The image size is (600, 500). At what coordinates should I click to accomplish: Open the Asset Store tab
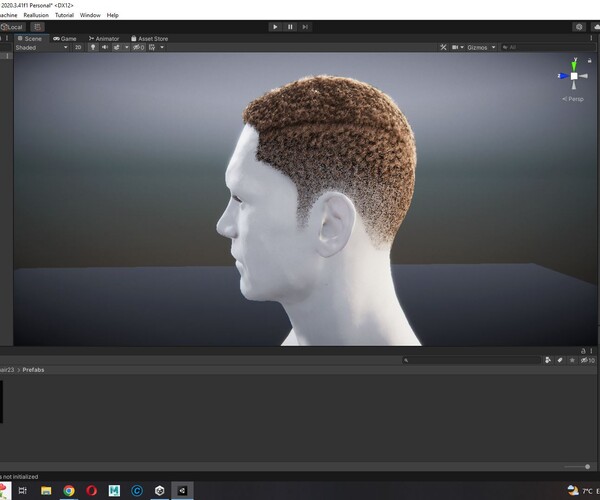(x=149, y=39)
